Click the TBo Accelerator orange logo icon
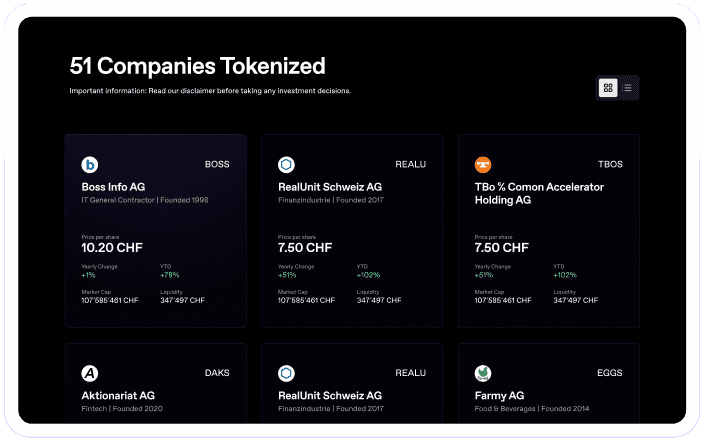The height and width of the screenshot is (441, 704). pyautogui.click(x=483, y=164)
